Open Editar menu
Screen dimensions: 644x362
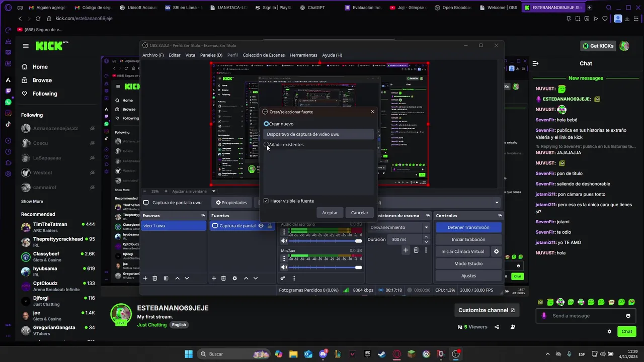click(x=175, y=55)
